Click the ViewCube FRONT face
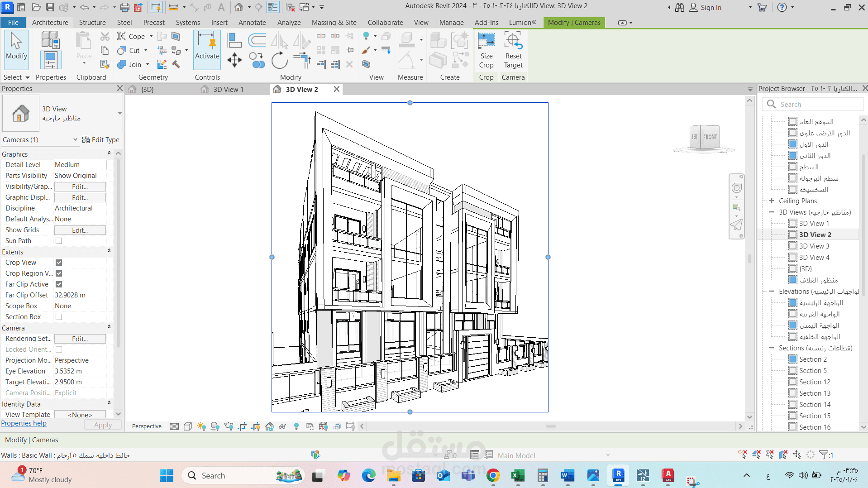This screenshot has height=488, width=868. 710,137
